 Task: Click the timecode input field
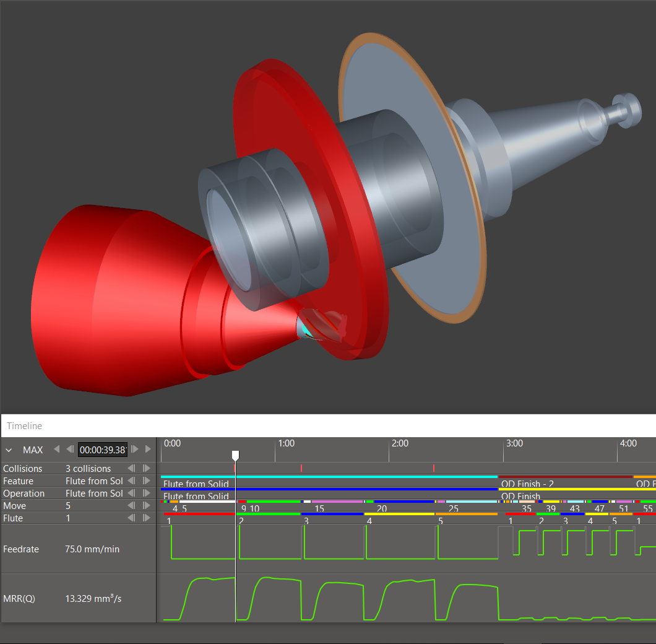coord(102,450)
